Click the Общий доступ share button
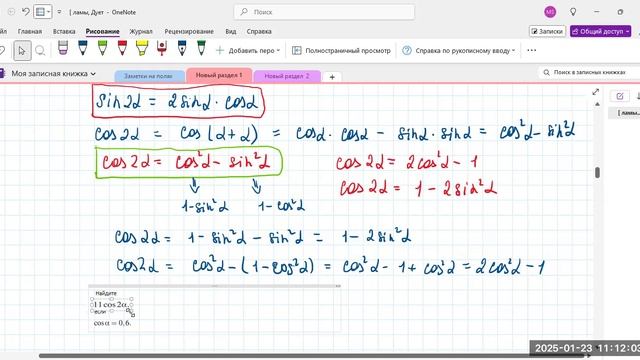The height and width of the screenshot is (360, 640). tap(600, 31)
